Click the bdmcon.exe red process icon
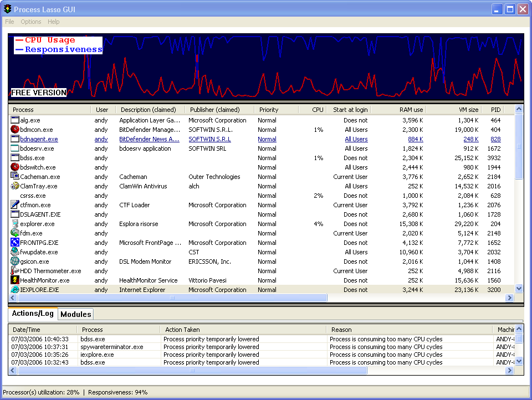The image size is (532, 400). (15, 130)
